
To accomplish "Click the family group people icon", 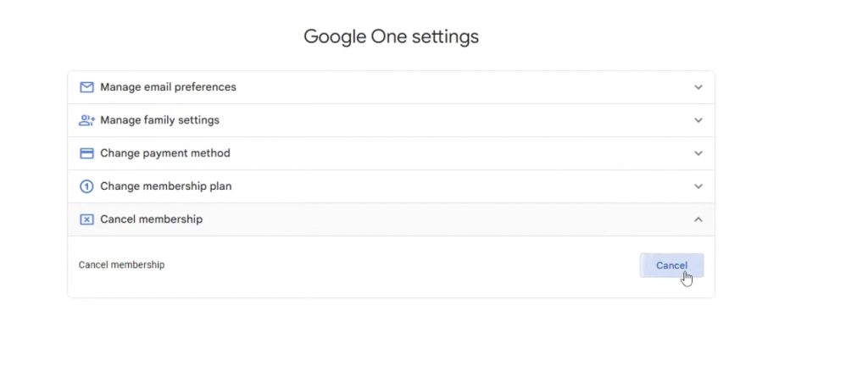I will (86, 120).
